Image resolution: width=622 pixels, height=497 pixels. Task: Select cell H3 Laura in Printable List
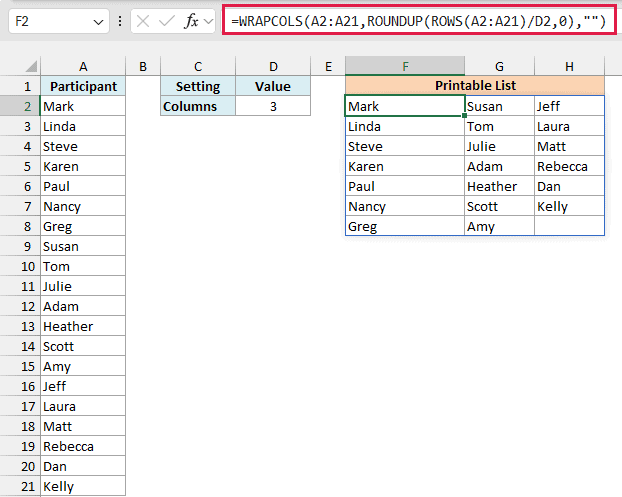(569, 126)
